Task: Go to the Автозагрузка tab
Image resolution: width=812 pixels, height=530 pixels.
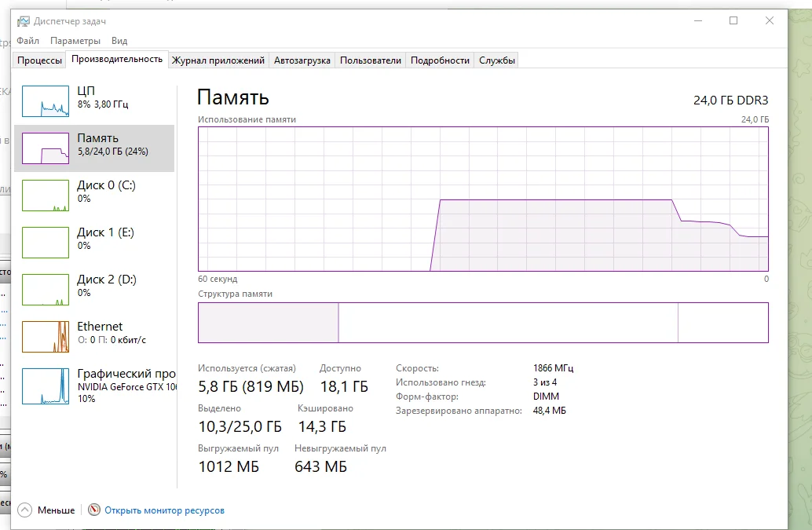Action: (302, 60)
